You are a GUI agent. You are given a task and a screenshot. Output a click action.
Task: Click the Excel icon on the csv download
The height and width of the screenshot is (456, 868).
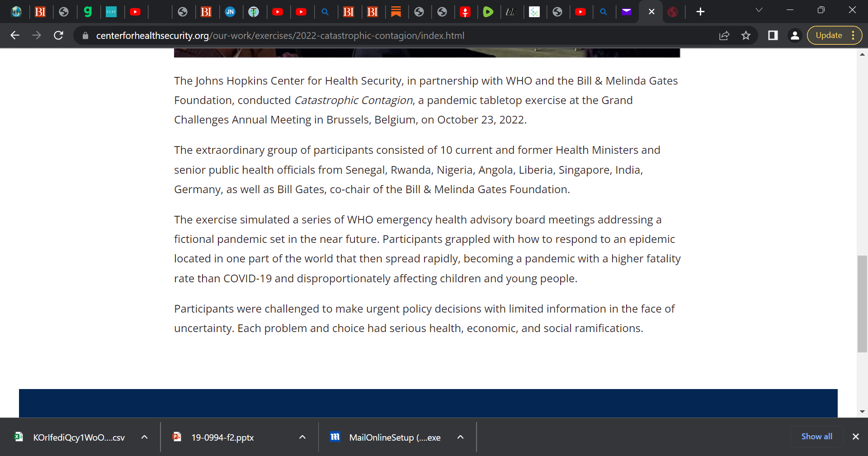click(19, 437)
